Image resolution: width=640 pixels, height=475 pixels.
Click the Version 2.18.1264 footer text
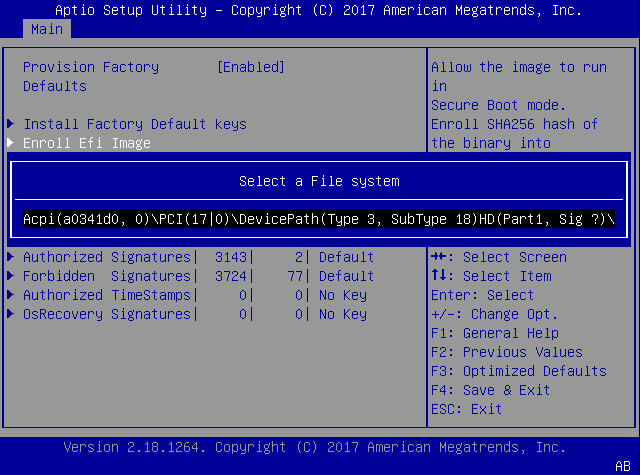click(x=315, y=447)
